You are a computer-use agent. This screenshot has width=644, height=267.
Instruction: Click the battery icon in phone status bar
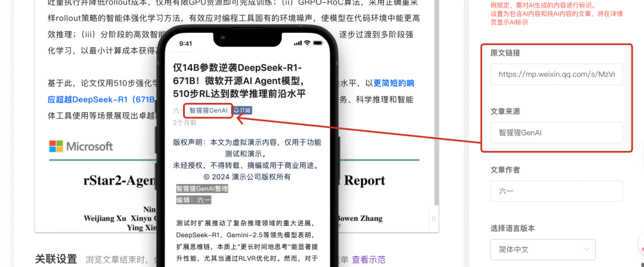(x=318, y=43)
